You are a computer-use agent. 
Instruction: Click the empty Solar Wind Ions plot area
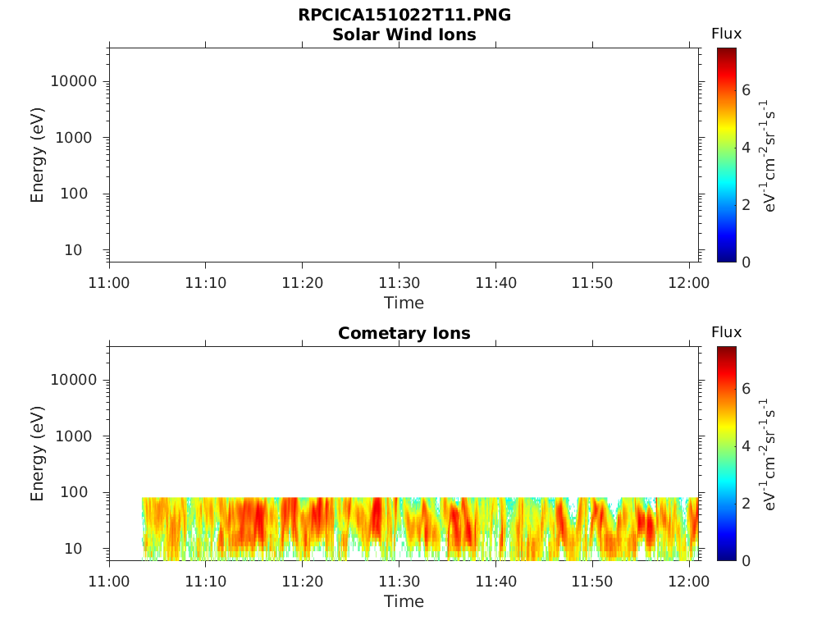(404, 155)
